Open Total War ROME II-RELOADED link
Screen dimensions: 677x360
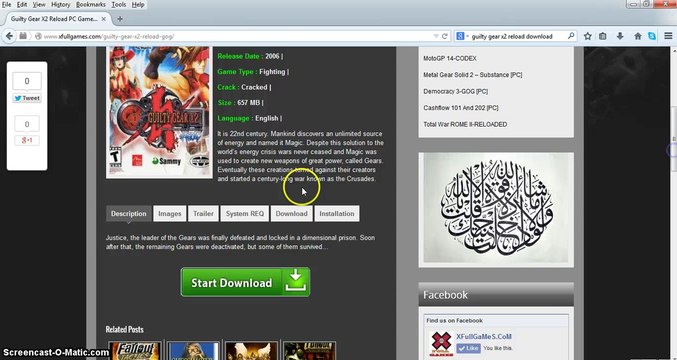click(x=465, y=124)
